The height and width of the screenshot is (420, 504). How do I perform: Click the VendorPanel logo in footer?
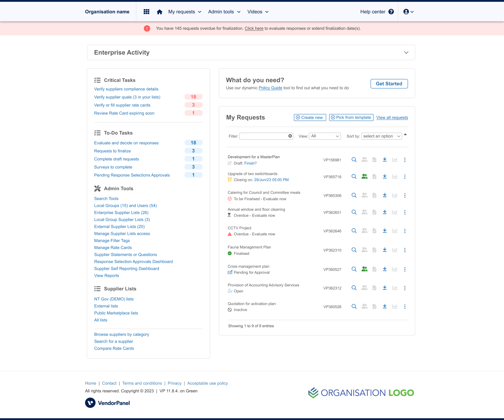click(107, 403)
